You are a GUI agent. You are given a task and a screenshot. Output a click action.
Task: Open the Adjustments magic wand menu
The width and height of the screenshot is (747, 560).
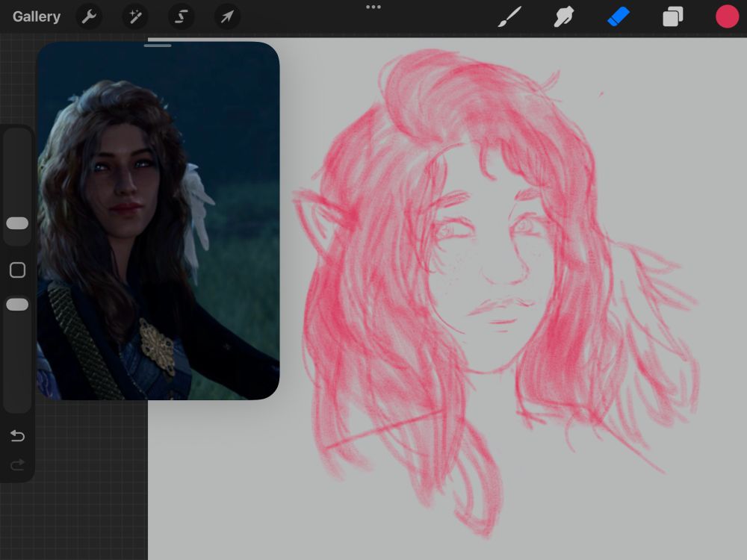click(x=135, y=16)
